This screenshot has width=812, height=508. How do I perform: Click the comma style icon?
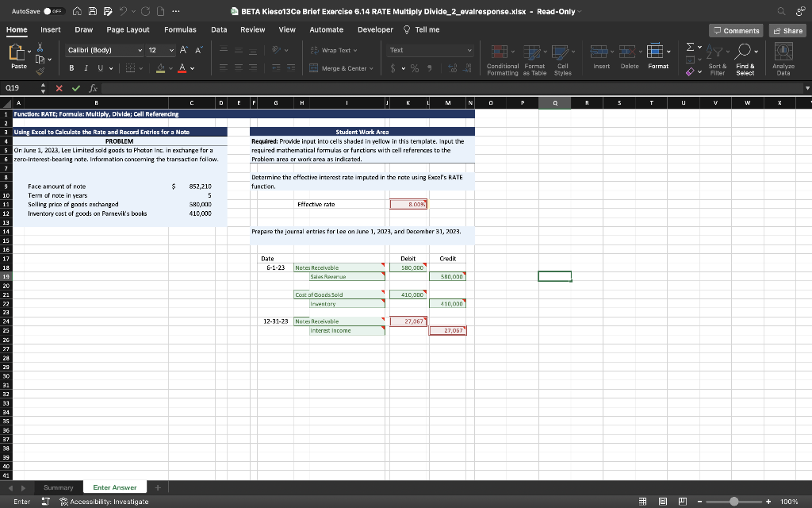(429, 68)
